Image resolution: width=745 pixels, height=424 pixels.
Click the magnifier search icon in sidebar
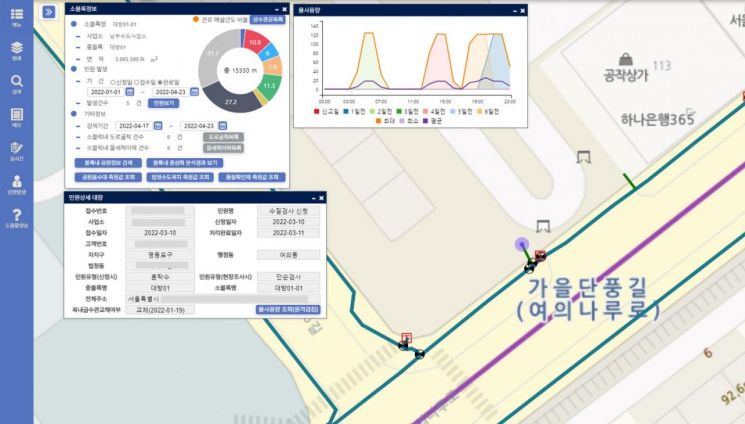coord(16,83)
